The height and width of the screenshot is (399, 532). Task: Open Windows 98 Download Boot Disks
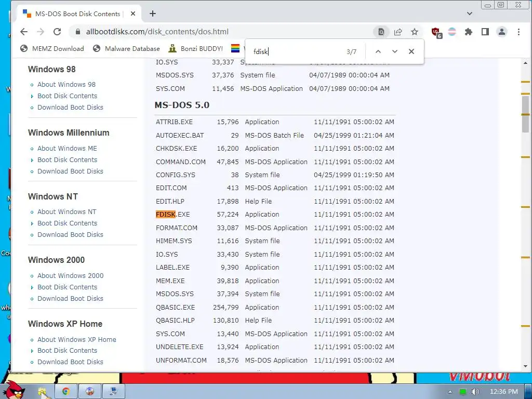click(x=70, y=107)
